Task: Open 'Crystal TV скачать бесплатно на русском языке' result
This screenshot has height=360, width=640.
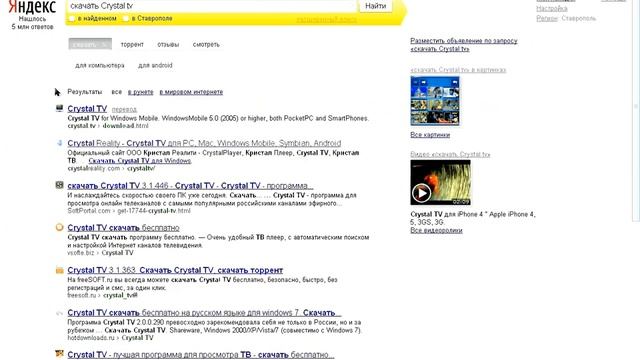Action: click(x=204, y=313)
